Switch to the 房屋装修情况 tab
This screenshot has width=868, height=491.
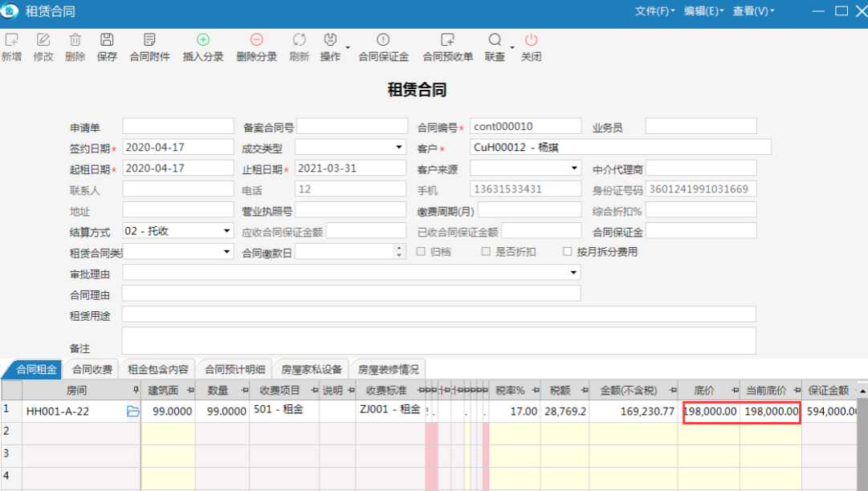click(388, 369)
